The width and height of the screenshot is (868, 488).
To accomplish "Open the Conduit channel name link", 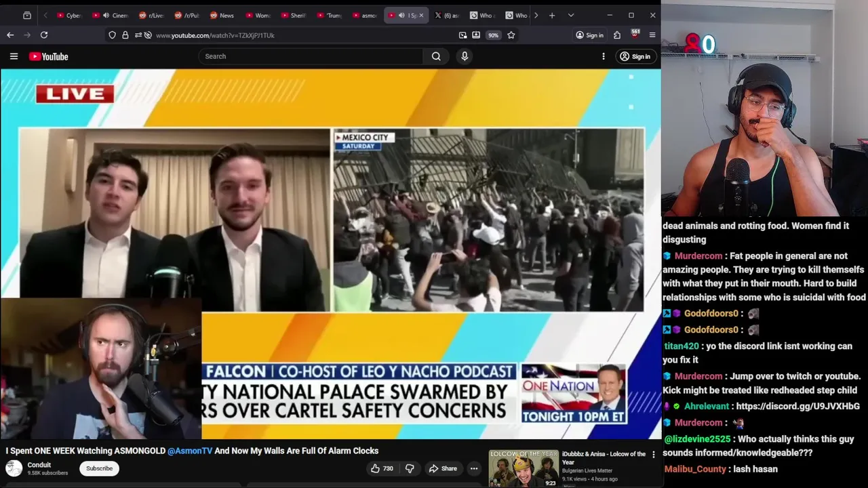I will [x=39, y=465].
